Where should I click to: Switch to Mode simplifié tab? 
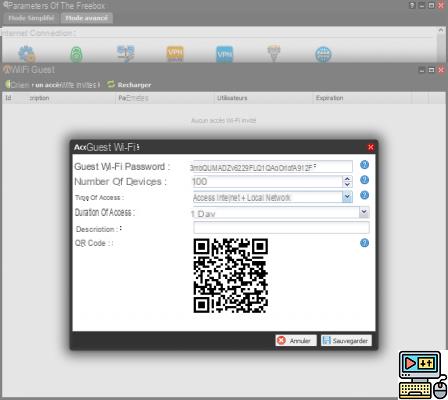(x=31, y=18)
